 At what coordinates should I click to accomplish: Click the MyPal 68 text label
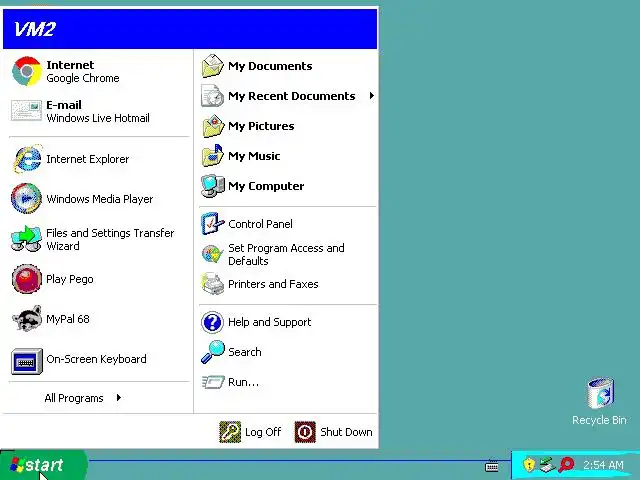[68, 319]
